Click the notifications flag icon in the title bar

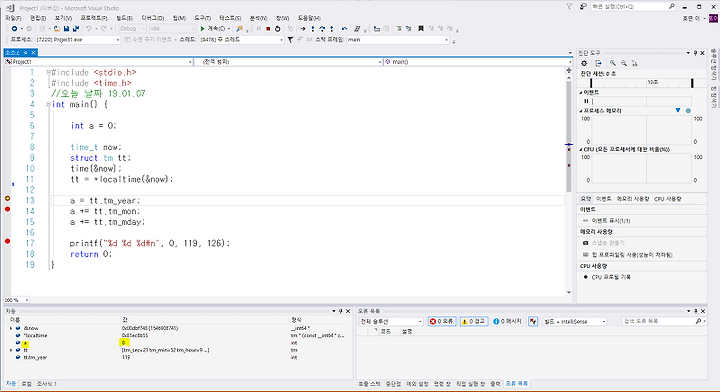coord(569,6)
